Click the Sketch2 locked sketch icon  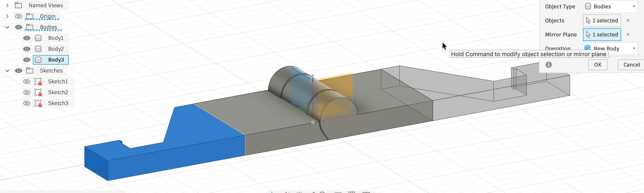[38, 92]
